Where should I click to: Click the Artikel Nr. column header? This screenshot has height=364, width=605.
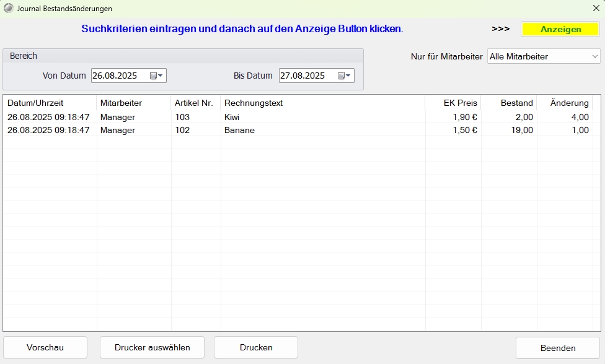[x=193, y=103]
